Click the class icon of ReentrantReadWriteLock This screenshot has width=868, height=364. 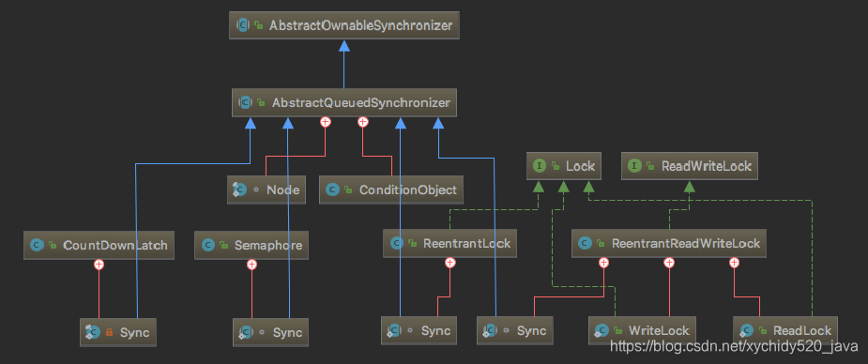click(585, 243)
